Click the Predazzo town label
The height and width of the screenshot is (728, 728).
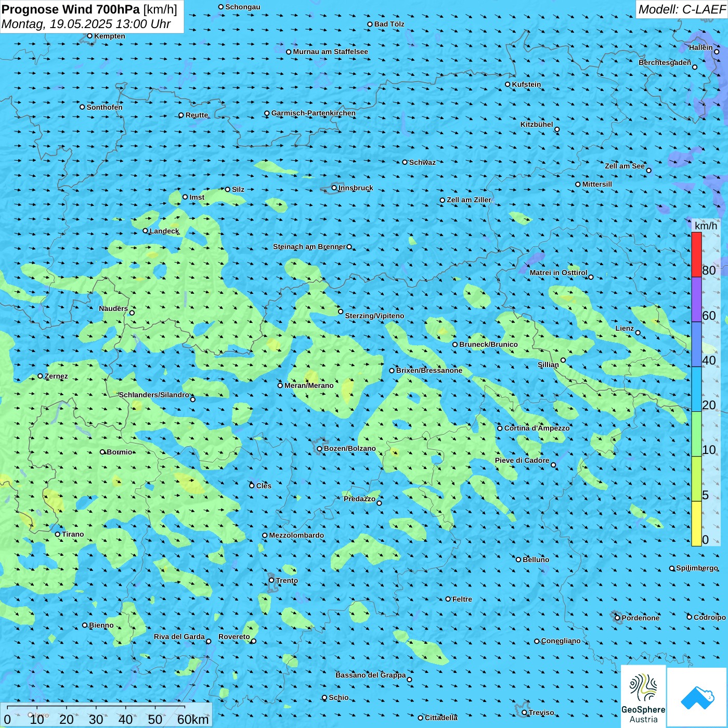click(359, 499)
